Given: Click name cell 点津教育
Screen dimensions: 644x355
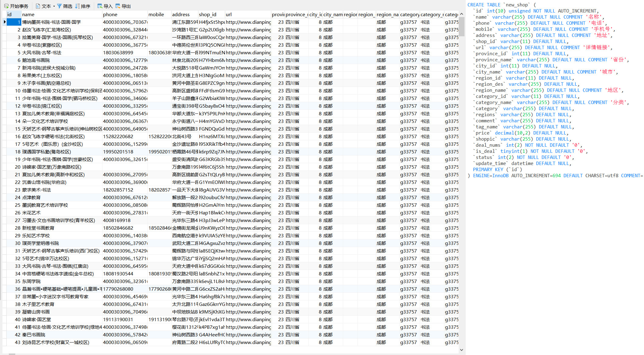Looking at the screenshot, I should pos(62,197).
